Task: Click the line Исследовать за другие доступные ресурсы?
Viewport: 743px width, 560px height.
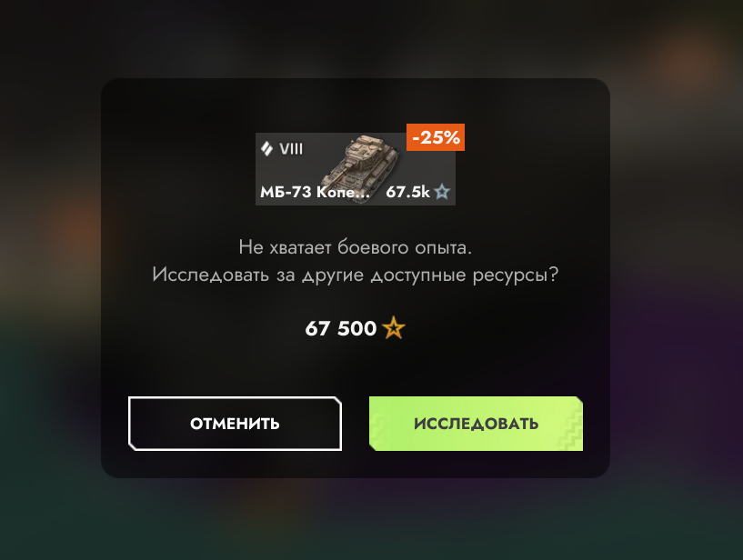Action: click(x=356, y=275)
